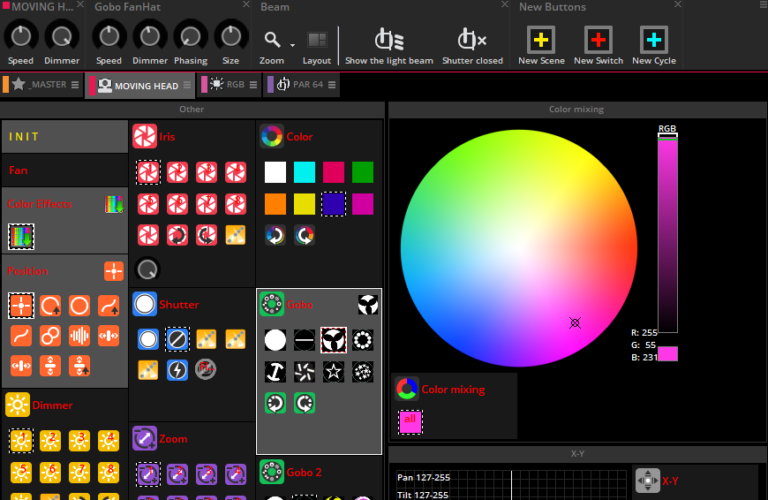Select the Gobo three-blade fan pattern
The image size is (768, 500).
click(334, 340)
